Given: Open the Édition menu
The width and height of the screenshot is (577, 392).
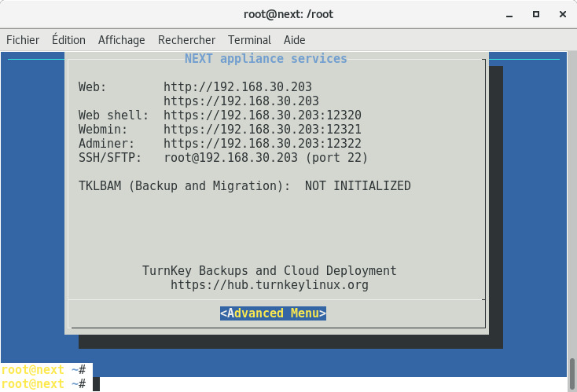Looking at the screenshot, I should click(68, 40).
